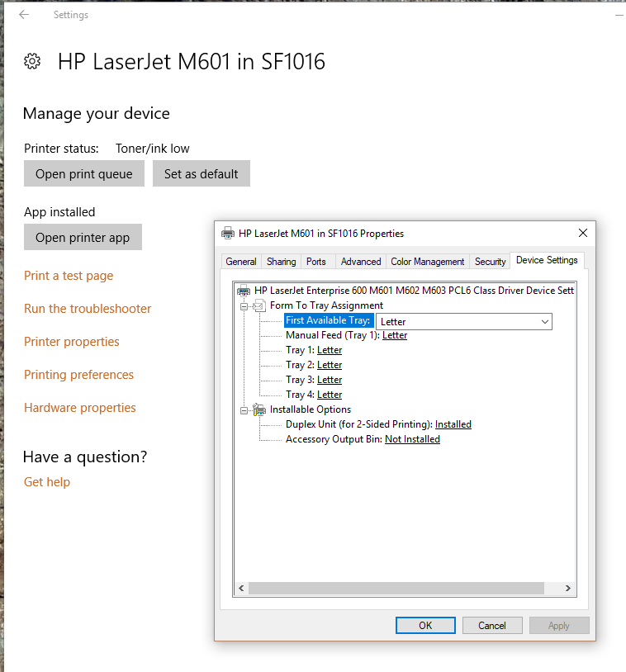Open Printing preferences link

pyautogui.click(x=79, y=375)
